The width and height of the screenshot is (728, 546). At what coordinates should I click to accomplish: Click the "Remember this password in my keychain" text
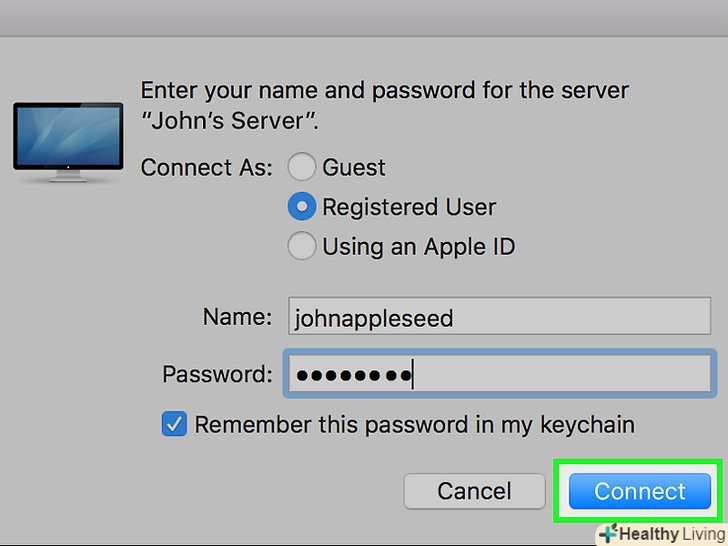coord(414,424)
